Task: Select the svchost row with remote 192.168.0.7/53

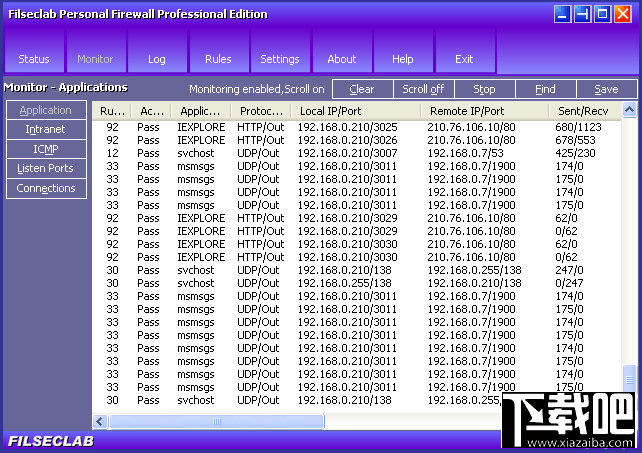Action: 356,153
